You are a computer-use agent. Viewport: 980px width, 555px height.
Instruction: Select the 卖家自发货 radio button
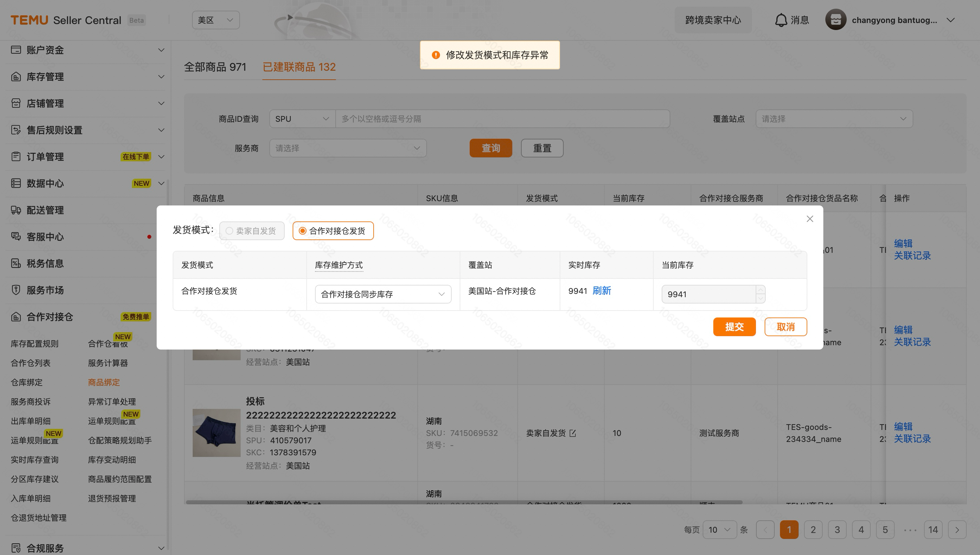click(x=229, y=230)
